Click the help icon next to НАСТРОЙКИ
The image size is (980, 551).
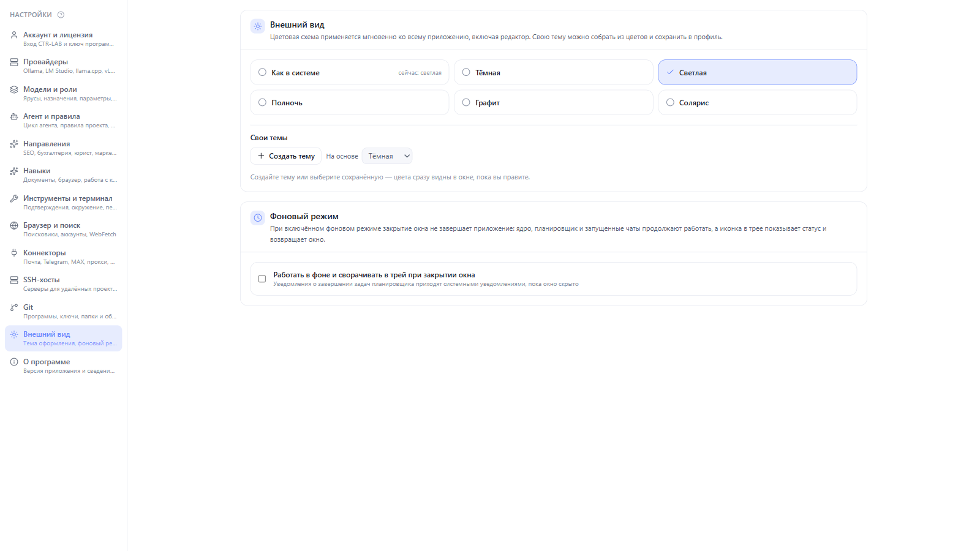click(61, 15)
